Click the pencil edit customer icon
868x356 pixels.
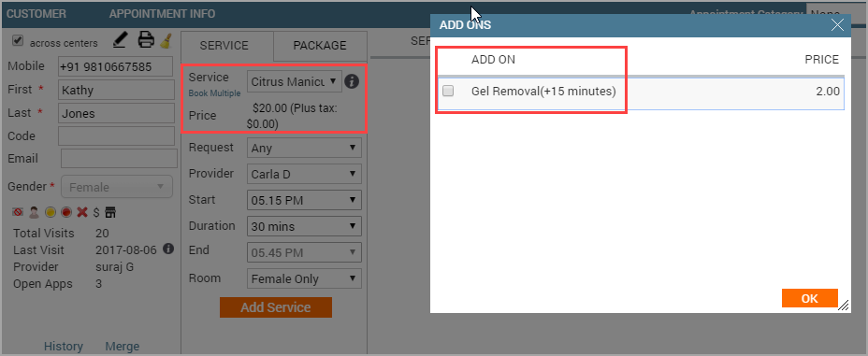[x=120, y=40]
